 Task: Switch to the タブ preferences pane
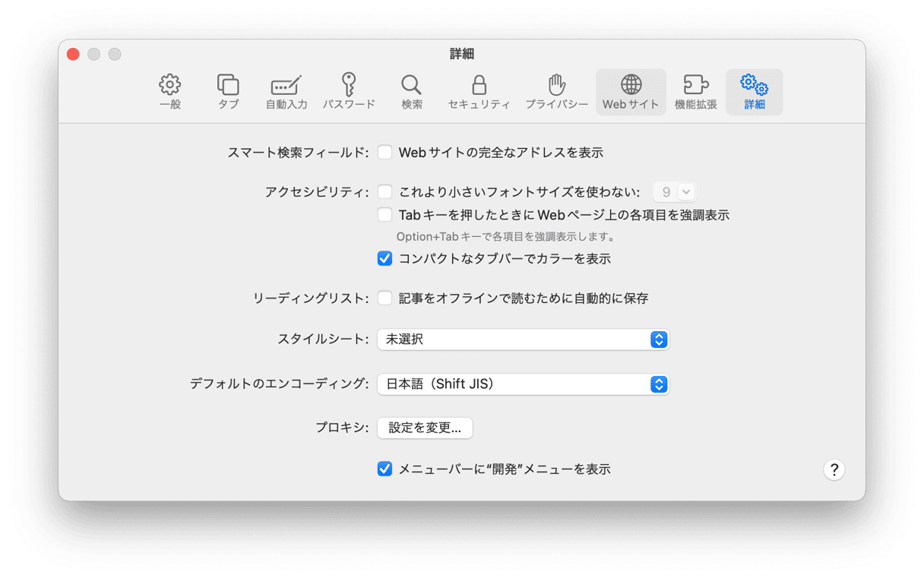point(228,93)
